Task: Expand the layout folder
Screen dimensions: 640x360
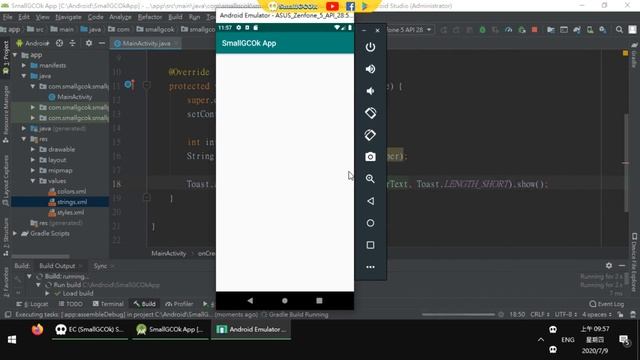Action: coord(33,160)
